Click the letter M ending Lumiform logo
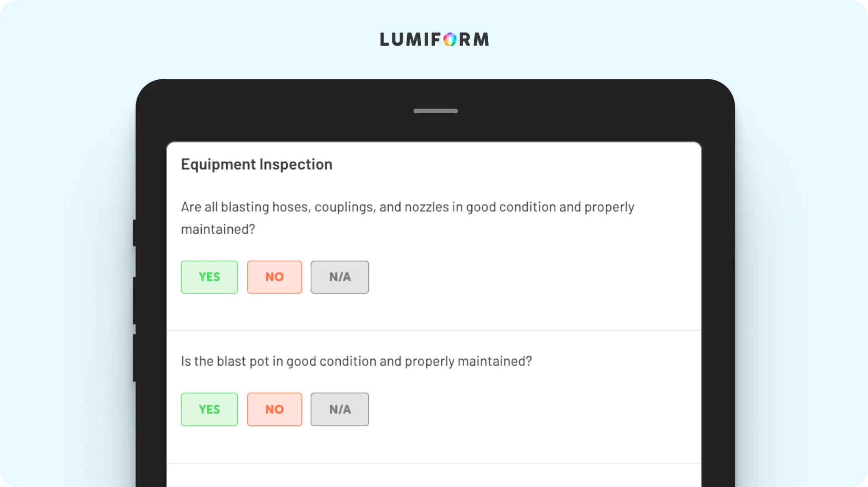Image resolution: width=868 pixels, height=487 pixels. (481, 39)
